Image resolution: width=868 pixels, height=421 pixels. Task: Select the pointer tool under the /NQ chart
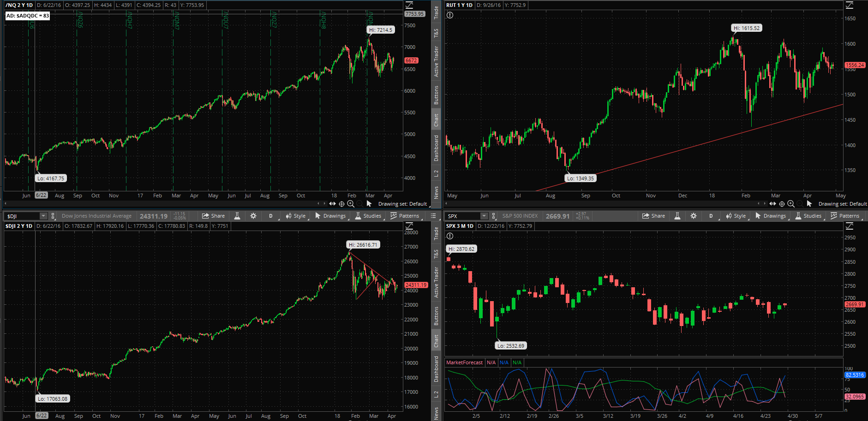[x=369, y=203]
